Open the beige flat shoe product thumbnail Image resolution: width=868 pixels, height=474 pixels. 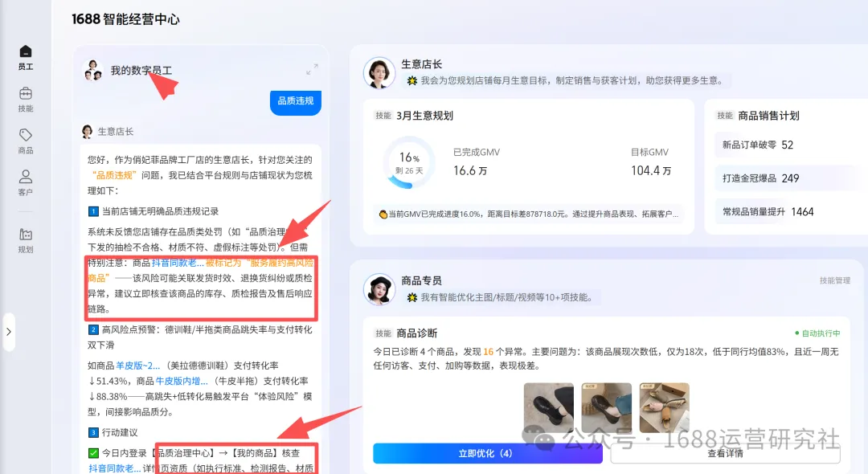click(x=665, y=407)
